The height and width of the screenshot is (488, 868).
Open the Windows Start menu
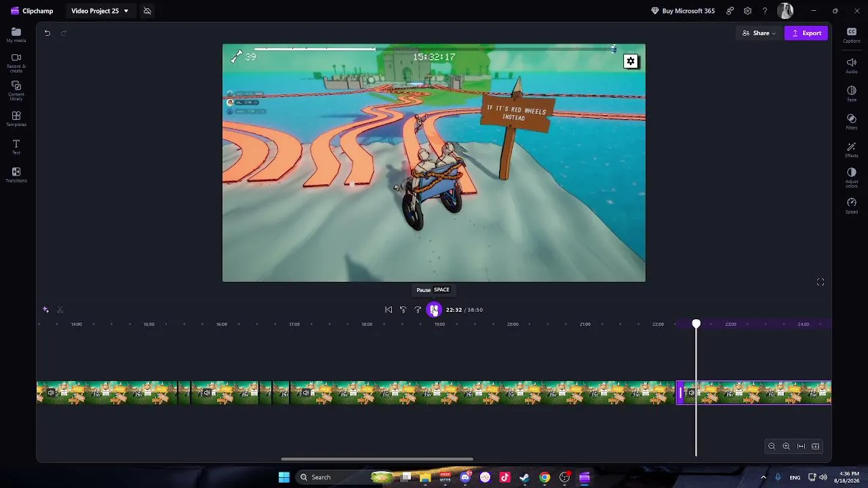coord(284,477)
